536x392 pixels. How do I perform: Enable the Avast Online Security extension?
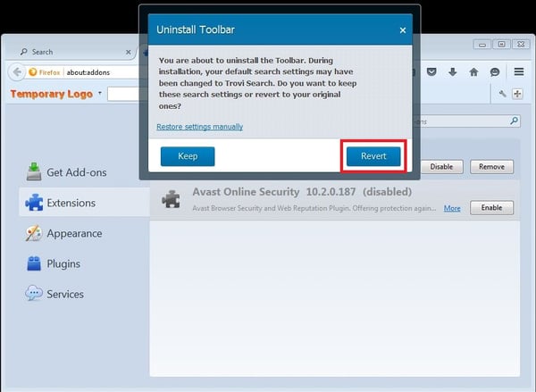(491, 207)
